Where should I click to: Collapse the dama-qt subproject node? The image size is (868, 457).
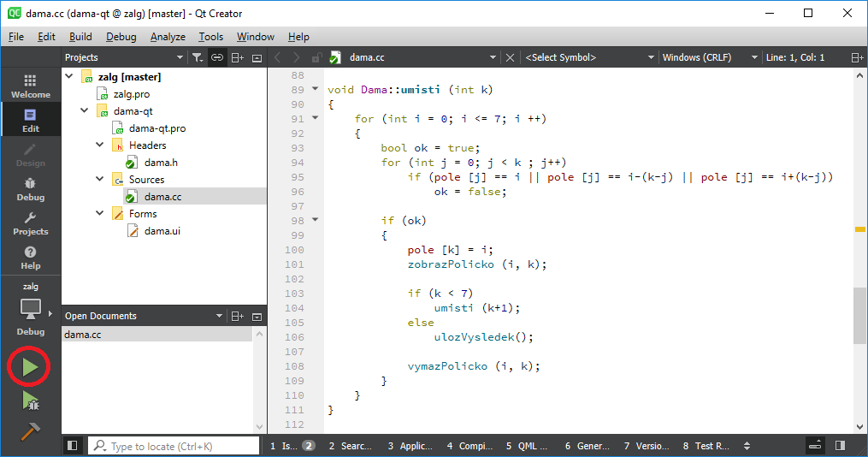point(84,110)
